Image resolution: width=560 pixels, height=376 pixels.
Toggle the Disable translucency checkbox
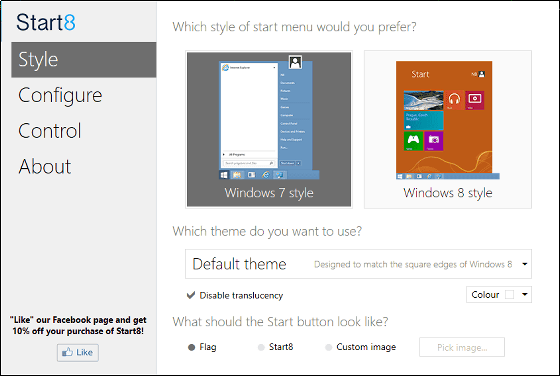point(191,295)
